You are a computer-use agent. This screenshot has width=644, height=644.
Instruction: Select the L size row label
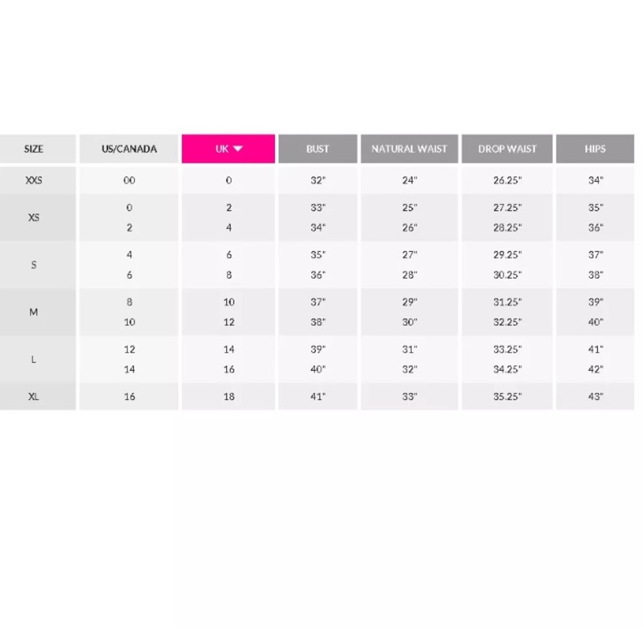pyautogui.click(x=33, y=359)
